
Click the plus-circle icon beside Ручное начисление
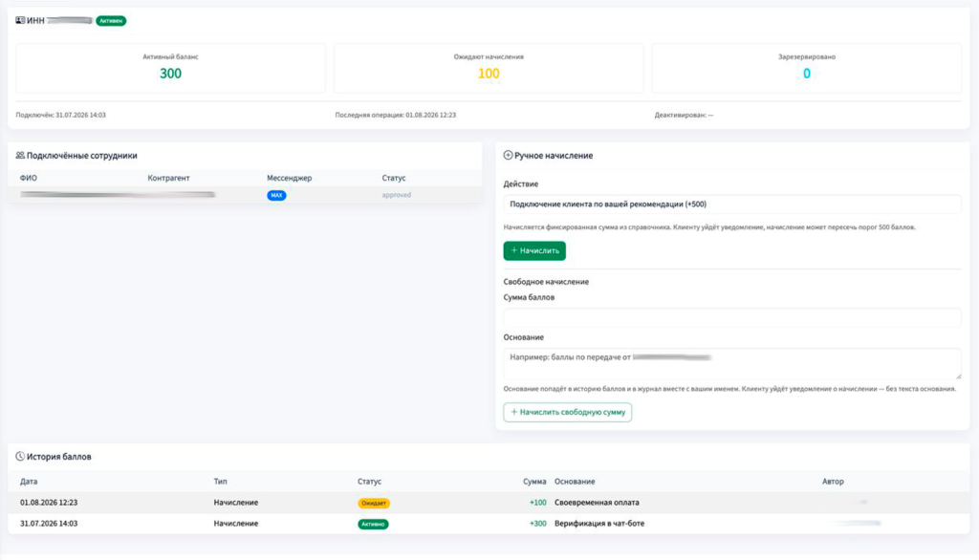click(x=508, y=156)
